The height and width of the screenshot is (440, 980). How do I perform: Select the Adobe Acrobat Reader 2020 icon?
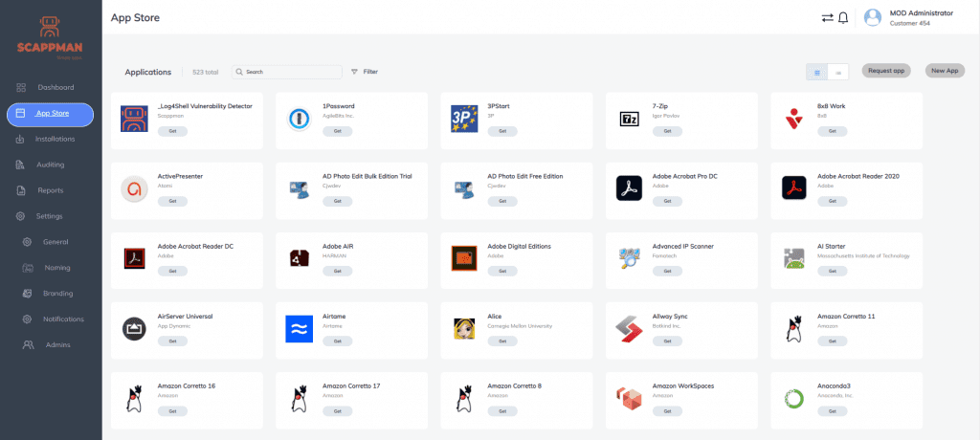(x=794, y=187)
